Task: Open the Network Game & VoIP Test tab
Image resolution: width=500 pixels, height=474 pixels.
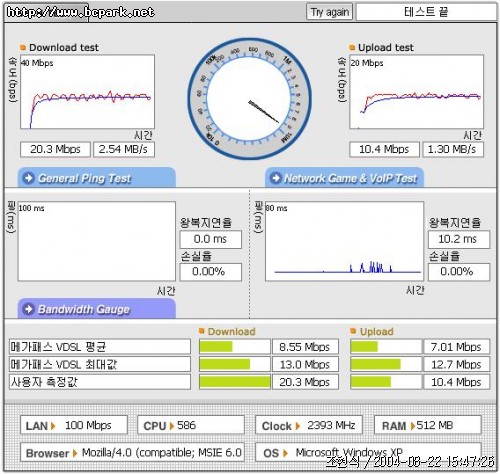Action: 344,177
